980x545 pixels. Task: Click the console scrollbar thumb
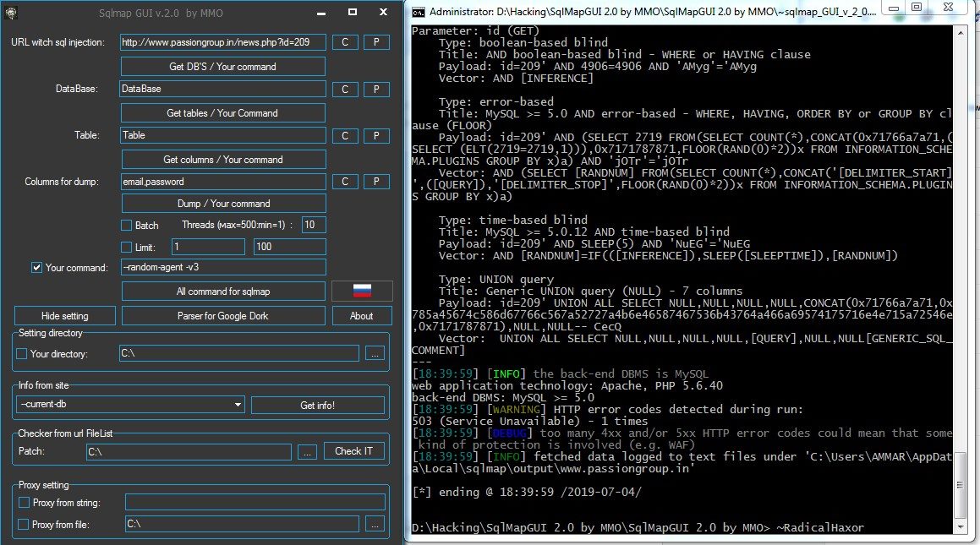(960, 485)
